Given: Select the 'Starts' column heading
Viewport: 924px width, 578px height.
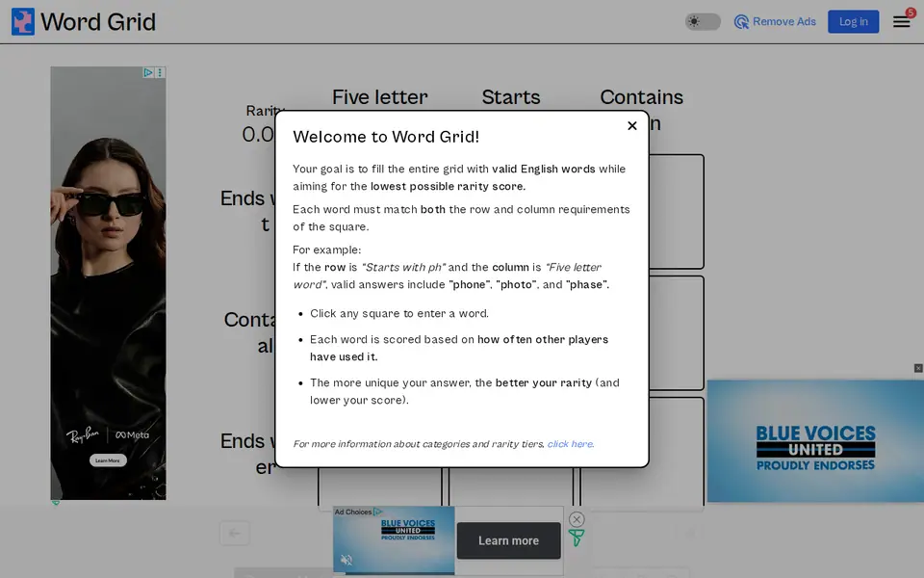Looking at the screenshot, I should point(511,96).
